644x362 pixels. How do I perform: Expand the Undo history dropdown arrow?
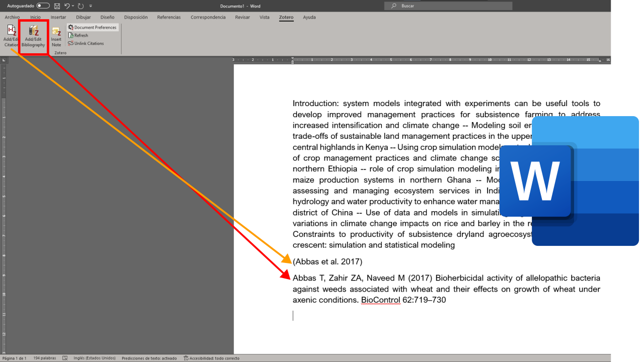73,6
